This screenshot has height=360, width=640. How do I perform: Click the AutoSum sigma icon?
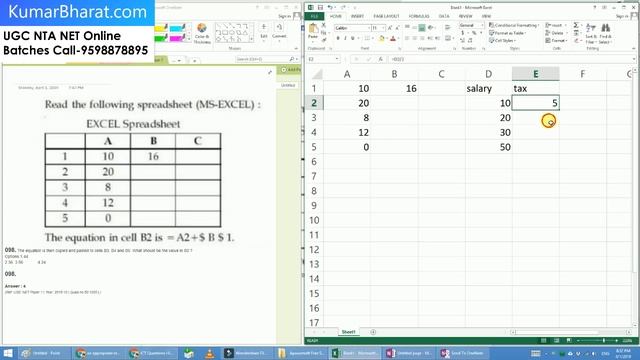[576, 25]
